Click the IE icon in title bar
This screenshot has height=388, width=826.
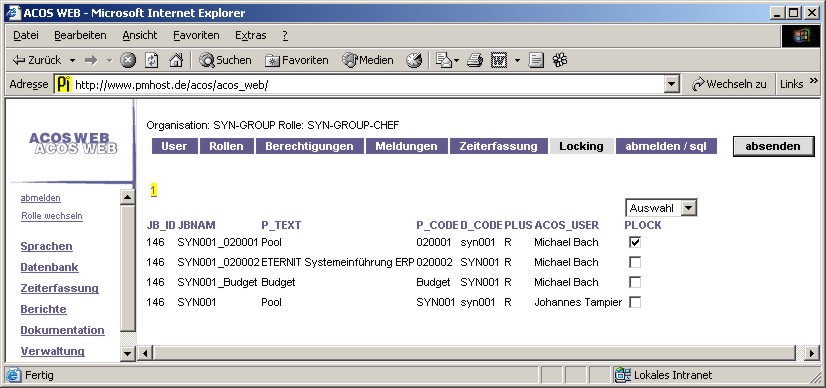(14, 13)
